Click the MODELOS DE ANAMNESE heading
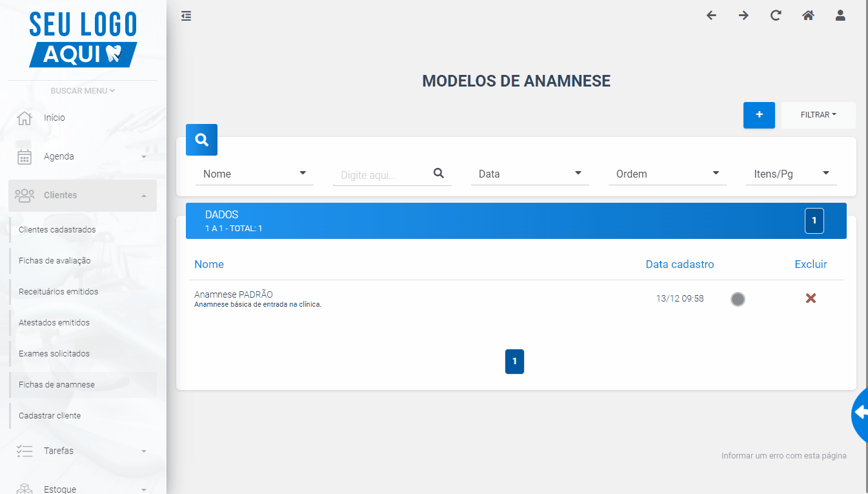The image size is (868, 494). (x=516, y=81)
